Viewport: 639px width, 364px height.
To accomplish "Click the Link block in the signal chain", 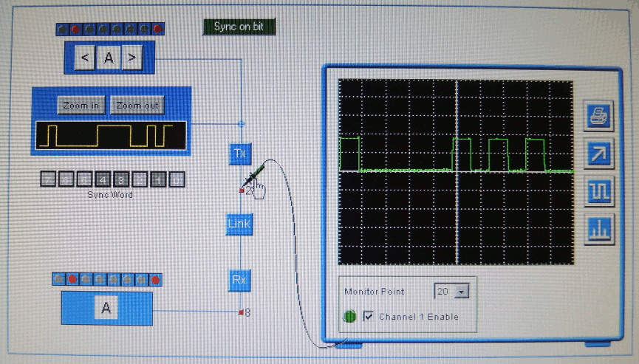I will click(x=239, y=224).
